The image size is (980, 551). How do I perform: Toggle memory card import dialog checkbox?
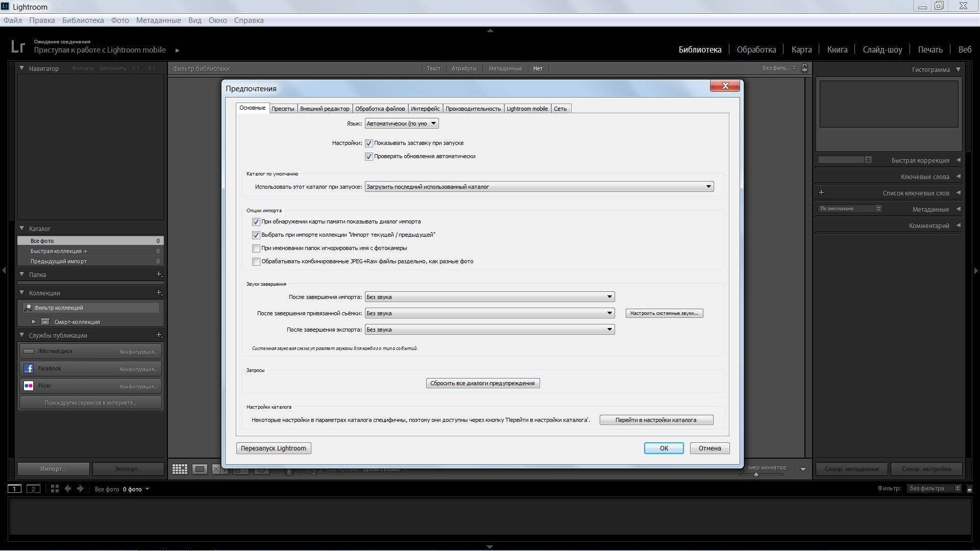coord(256,222)
